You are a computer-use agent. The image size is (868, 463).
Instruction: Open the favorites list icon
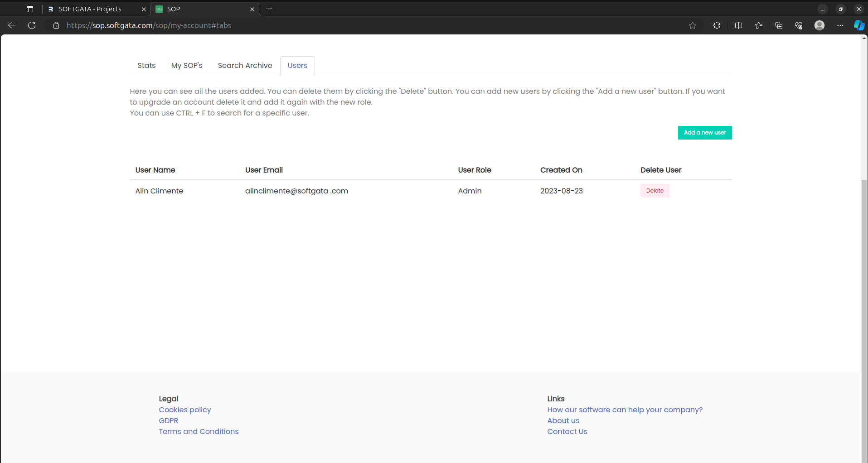759,25
